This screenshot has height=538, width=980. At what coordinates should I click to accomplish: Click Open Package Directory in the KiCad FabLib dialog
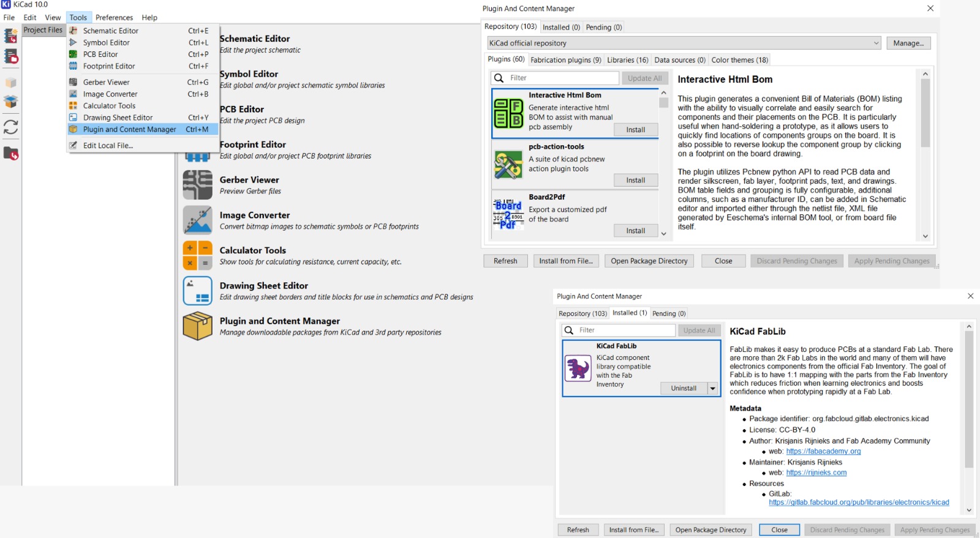point(710,530)
